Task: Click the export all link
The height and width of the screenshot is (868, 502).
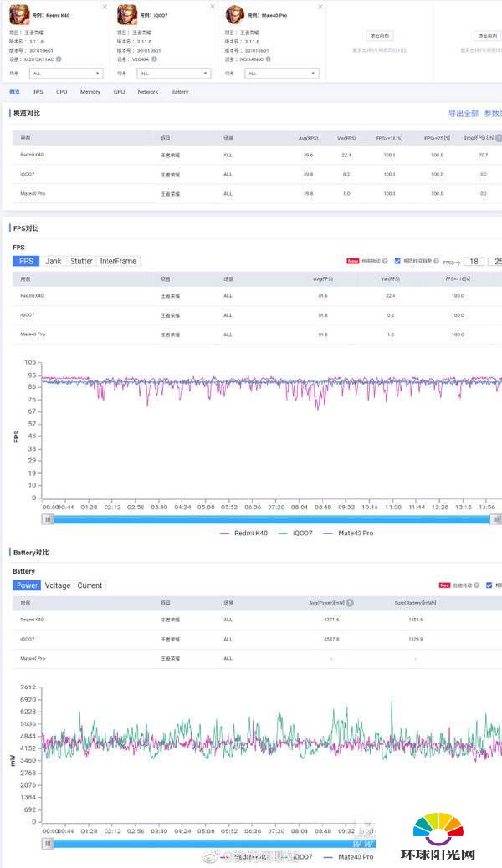Action: tap(464, 113)
